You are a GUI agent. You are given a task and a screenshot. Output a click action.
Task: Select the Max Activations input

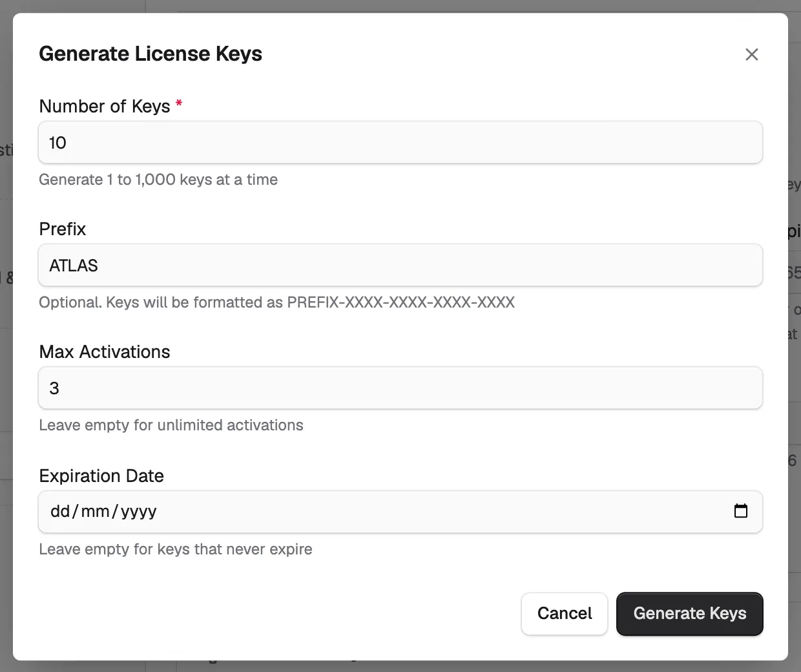[400, 388]
